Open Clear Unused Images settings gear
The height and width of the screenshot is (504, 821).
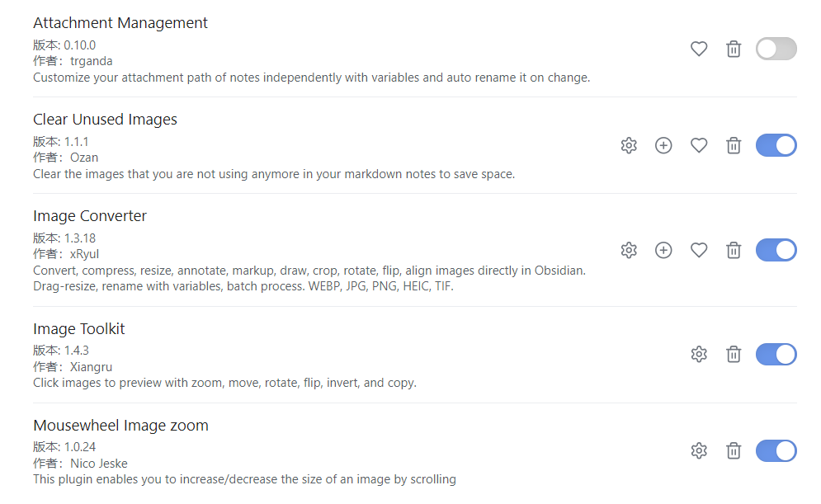click(629, 145)
